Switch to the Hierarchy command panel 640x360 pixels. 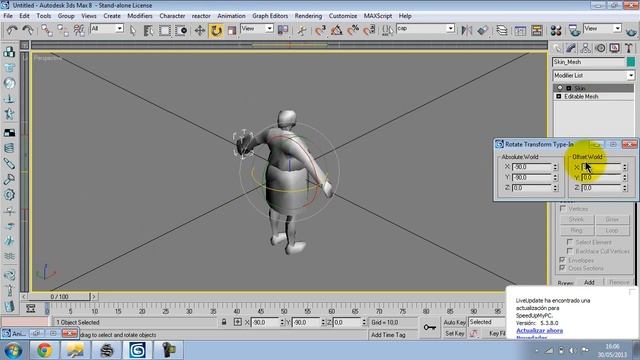click(586, 49)
